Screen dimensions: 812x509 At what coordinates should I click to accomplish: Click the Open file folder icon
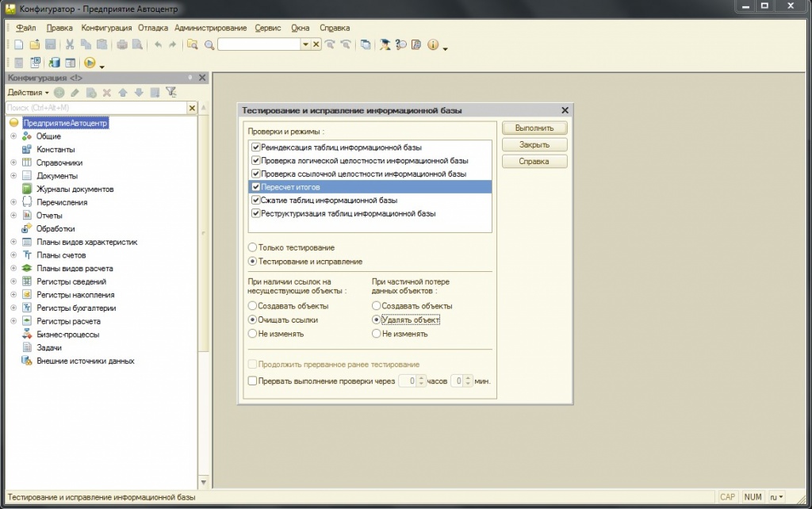[35, 45]
